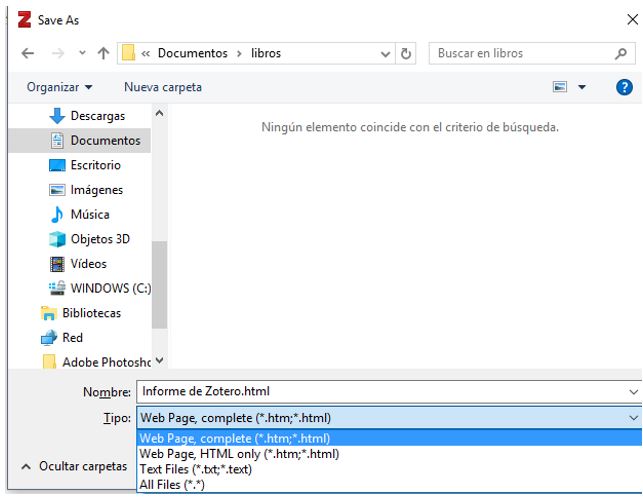This screenshot has width=643, height=501.
Task: Select Música in the navigation pane
Action: 89,214
